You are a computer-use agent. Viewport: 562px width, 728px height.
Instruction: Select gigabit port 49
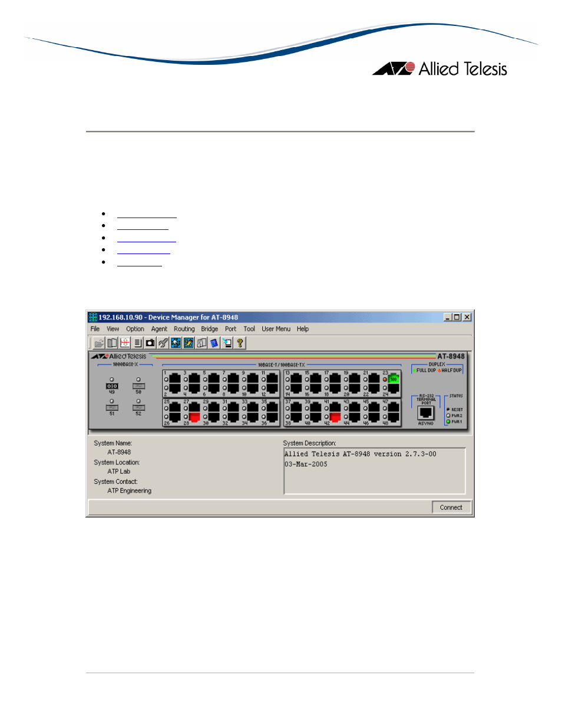(x=112, y=386)
